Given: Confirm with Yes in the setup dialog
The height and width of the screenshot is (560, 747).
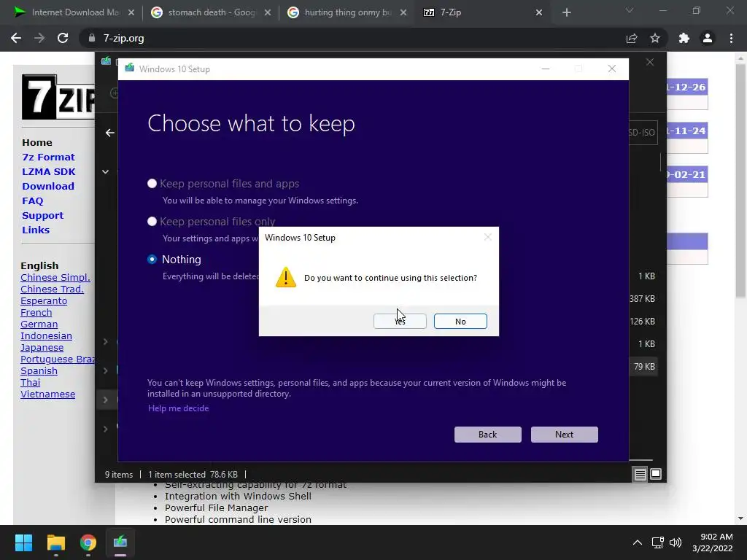Looking at the screenshot, I should click(400, 321).
